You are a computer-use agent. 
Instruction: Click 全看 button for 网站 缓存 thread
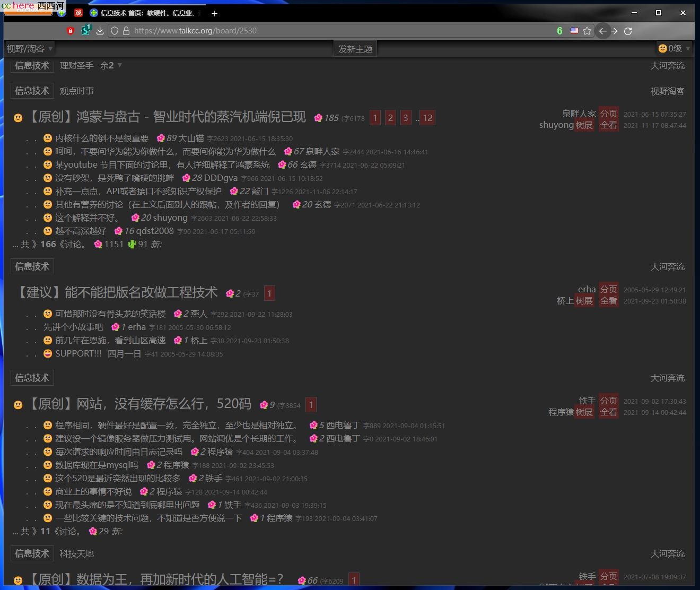coord(608,412)
